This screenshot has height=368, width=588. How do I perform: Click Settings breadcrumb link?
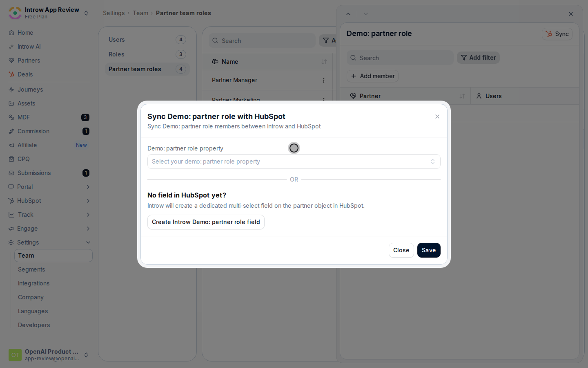[x=114, y=13]
